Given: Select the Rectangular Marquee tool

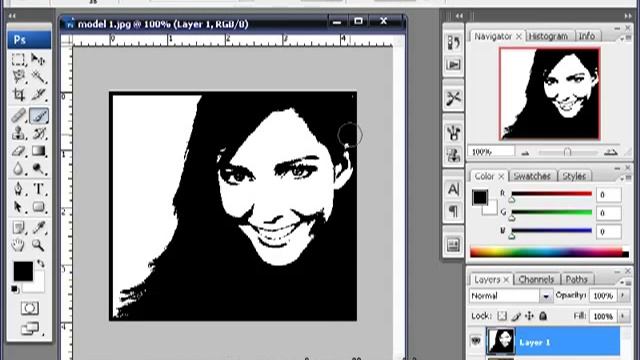Looking at the screenshot, I should coord(18,60).
